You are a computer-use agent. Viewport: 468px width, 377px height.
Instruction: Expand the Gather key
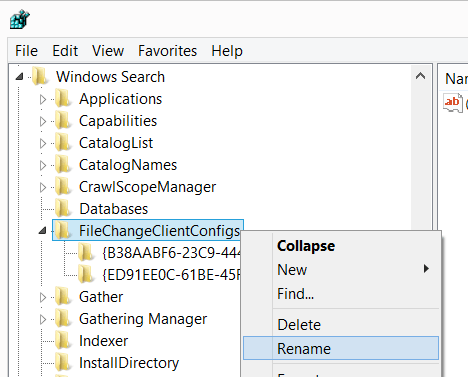43,297
